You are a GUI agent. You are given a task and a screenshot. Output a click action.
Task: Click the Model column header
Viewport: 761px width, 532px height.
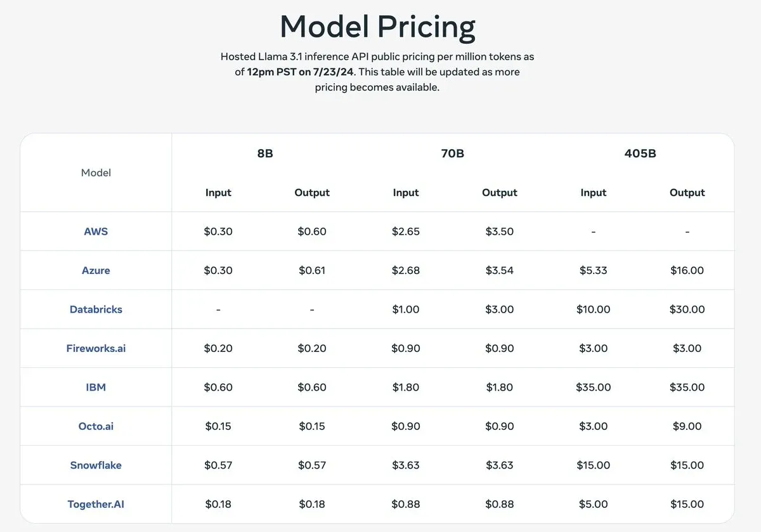tap(96, 172)
